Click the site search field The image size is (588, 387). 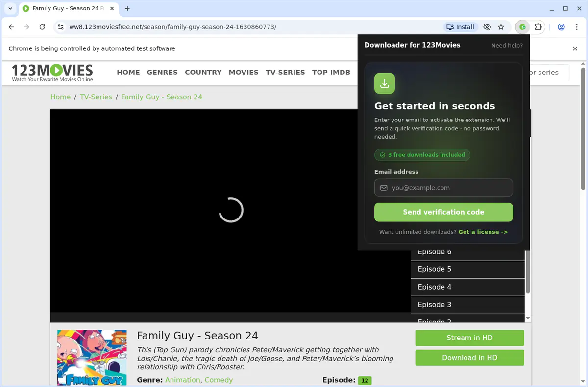[549, 73]
